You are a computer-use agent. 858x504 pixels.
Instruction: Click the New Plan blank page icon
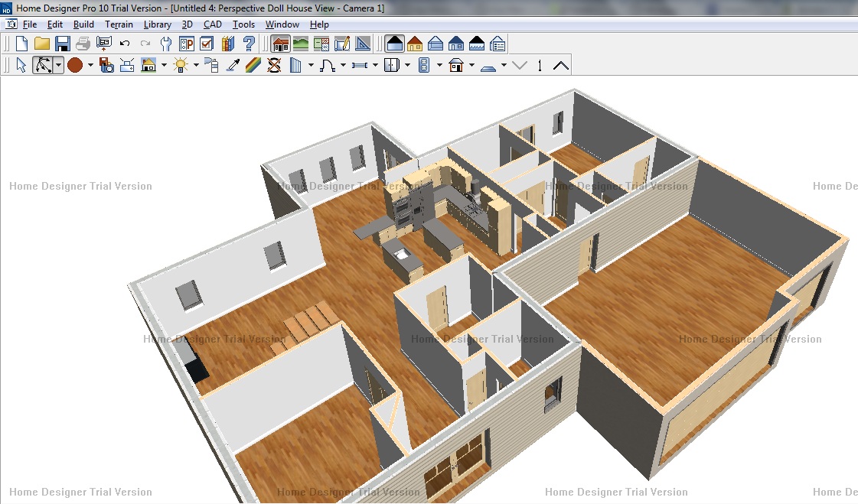coord(22,44)
